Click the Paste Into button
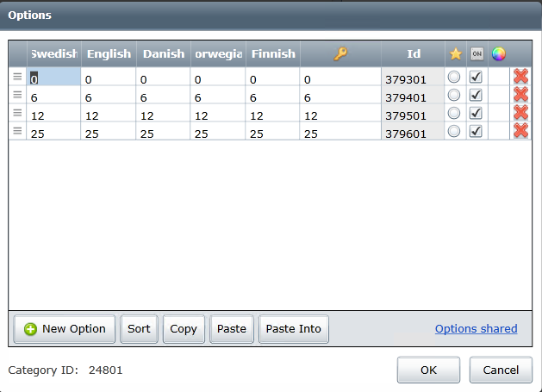The width and height of the screenshot is (542, 392). point(293,328)
